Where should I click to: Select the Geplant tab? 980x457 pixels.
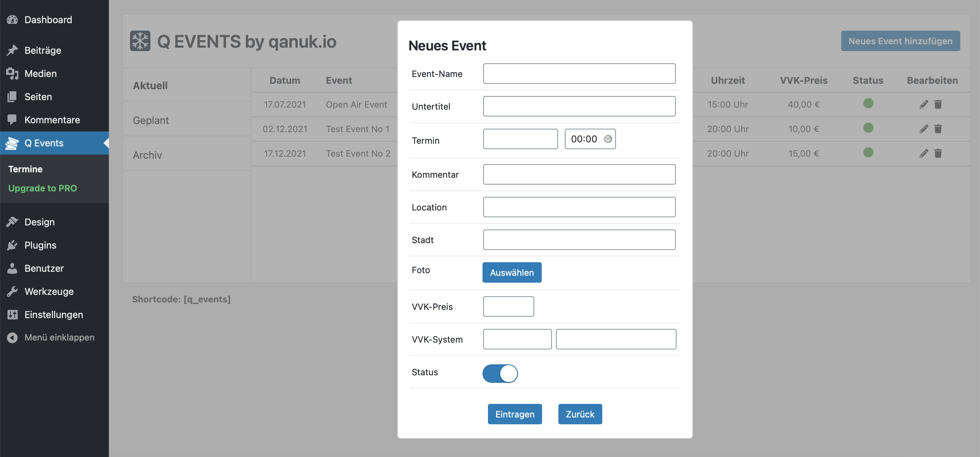click(151, 120)
